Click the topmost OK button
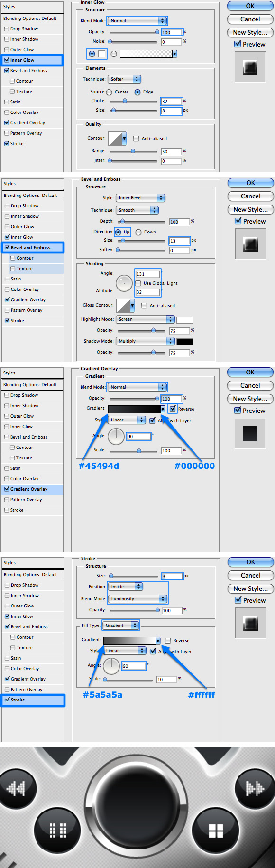The height and width of the screenshot is (868, 275). coord(250,6)
